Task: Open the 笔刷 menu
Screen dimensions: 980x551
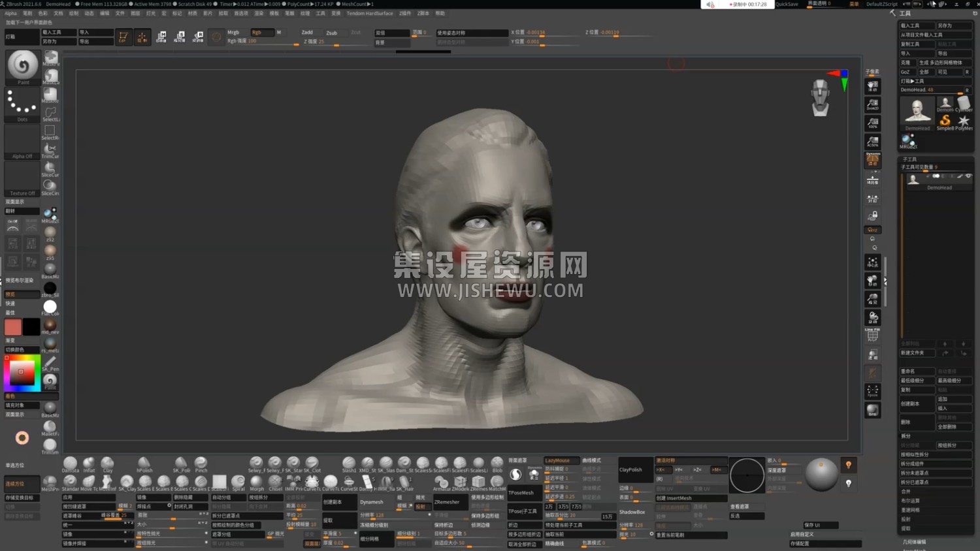Action: [x=27, y=13]
